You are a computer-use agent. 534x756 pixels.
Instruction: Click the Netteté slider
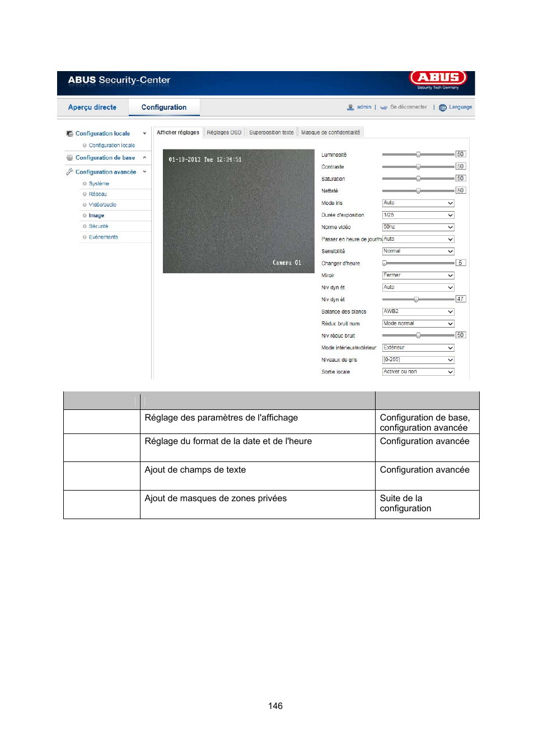point(418,191)
